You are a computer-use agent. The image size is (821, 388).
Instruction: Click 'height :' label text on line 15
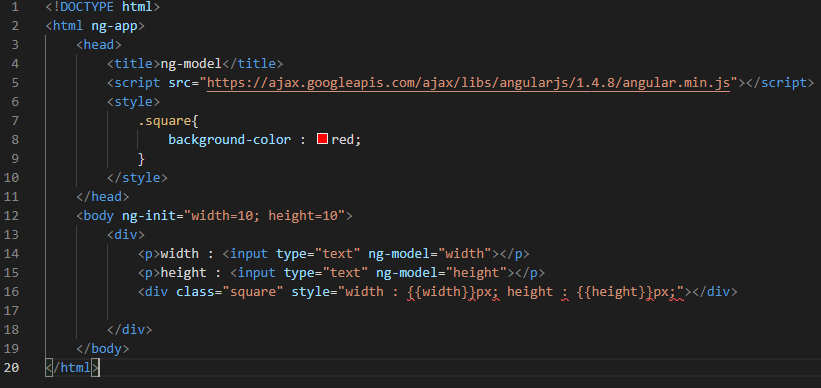pyautogui.click(x=191, y=272)
